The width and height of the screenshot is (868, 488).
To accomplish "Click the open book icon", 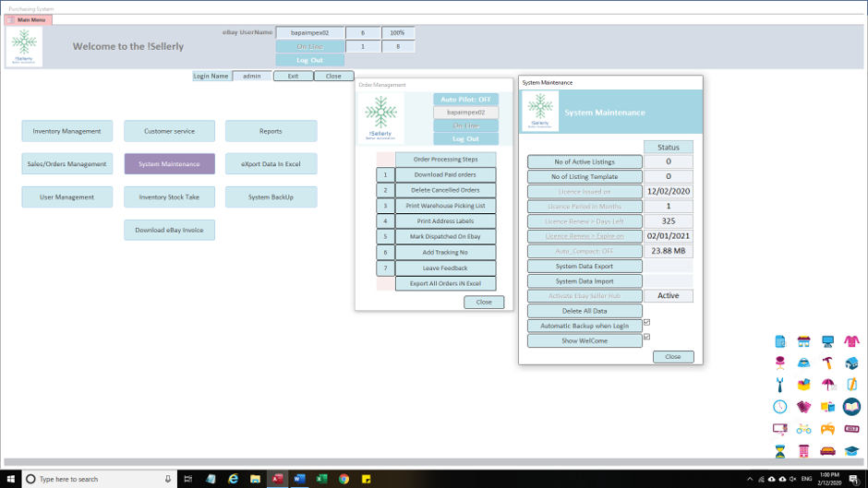I will [x=851, y=407].
